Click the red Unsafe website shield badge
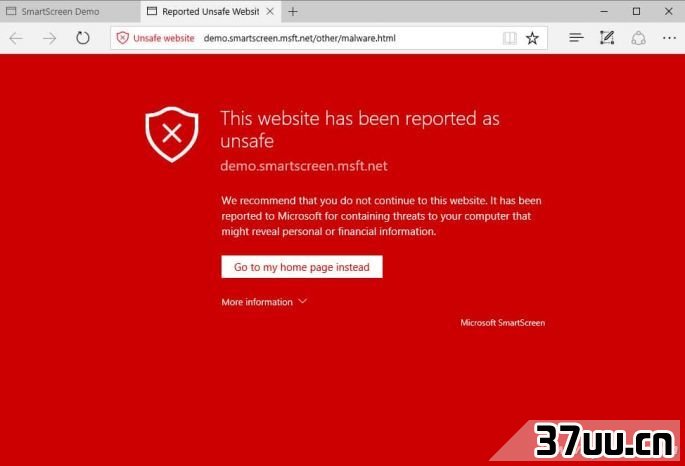This screenshot has height=466, width=685. 155,38
